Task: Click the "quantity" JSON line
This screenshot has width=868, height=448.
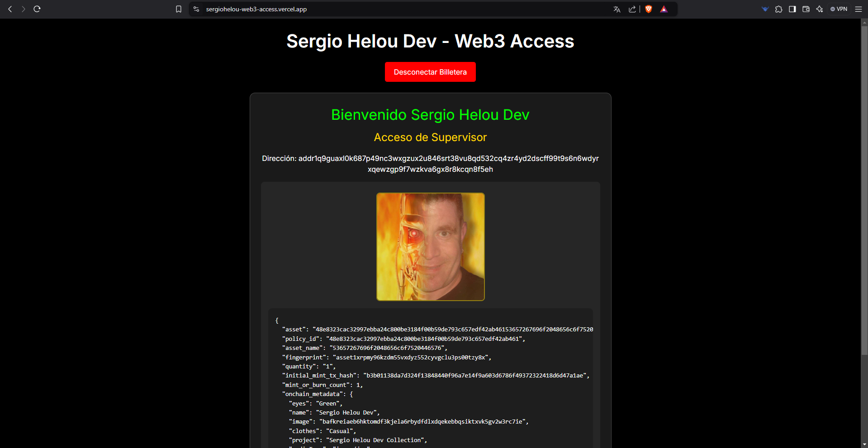Action: tap(309, 366)
